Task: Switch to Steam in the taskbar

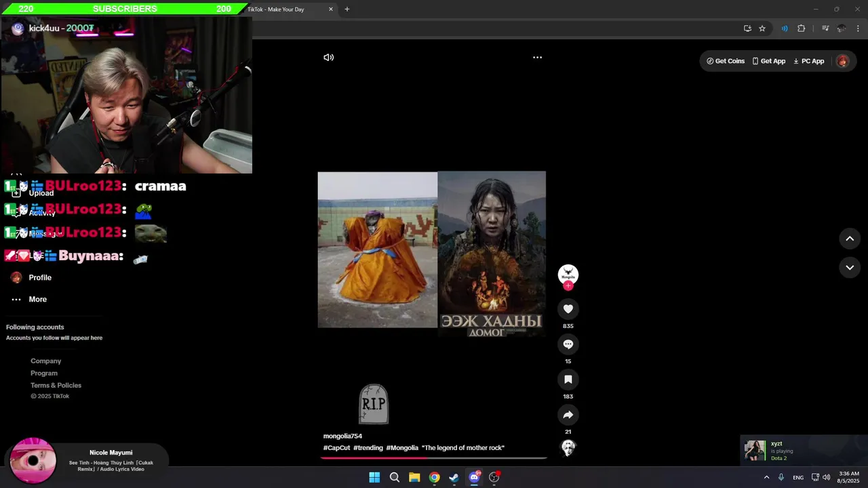Action: [454, 477]
